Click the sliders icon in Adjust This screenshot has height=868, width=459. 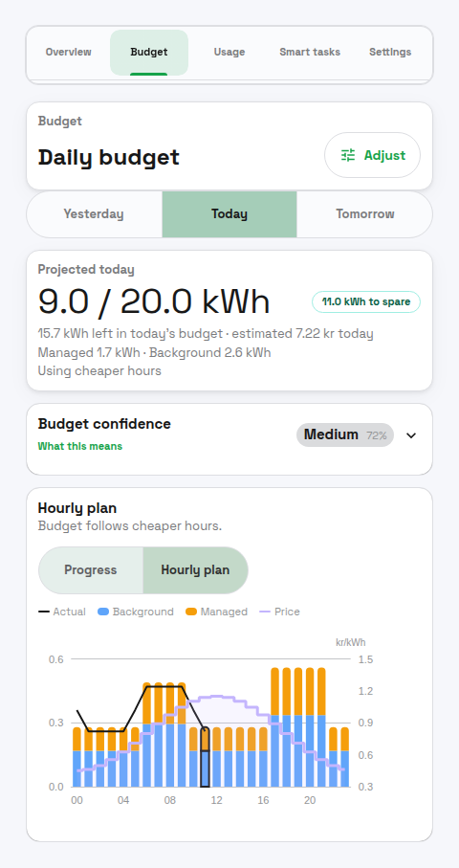point(348,155)
